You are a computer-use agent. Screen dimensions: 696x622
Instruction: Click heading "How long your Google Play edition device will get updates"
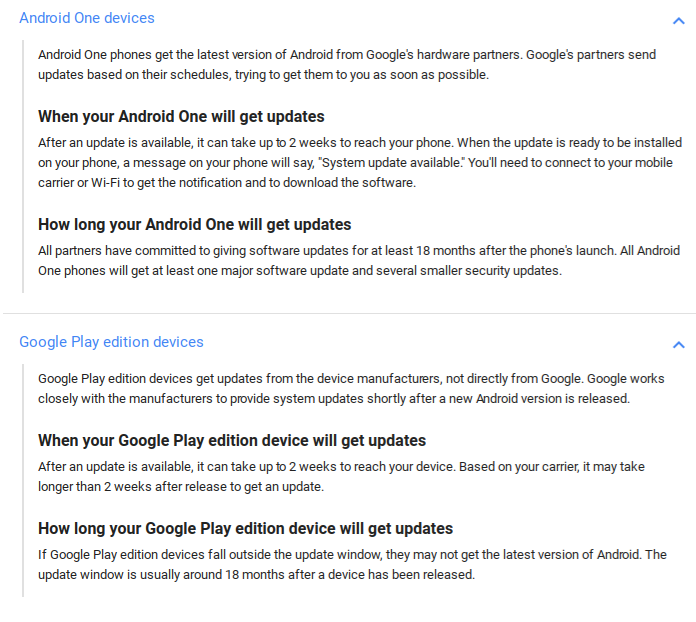click(x=245, y=528)
